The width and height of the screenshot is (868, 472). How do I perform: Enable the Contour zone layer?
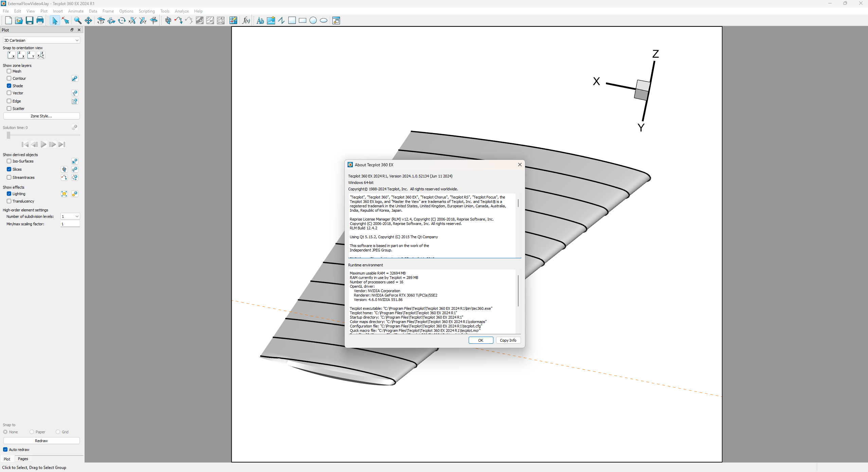click(9, 78)
